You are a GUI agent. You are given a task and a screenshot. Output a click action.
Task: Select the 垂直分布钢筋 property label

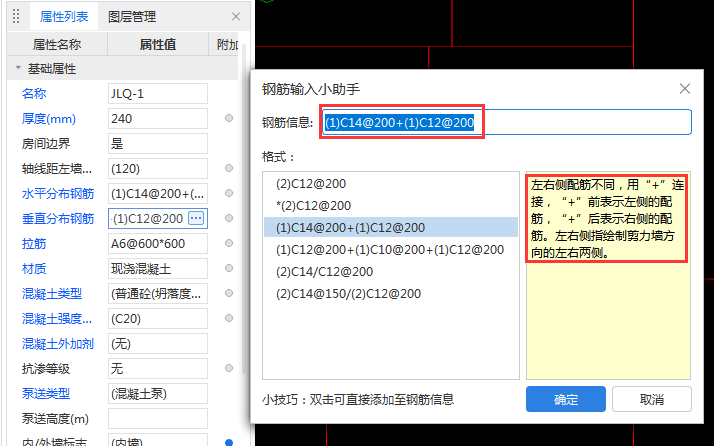point(58,219)
